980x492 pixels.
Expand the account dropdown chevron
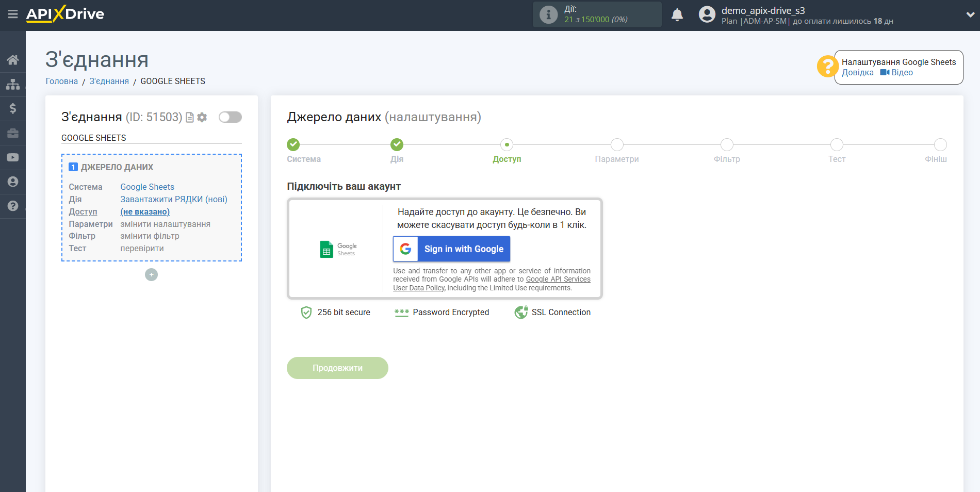point(970,15)
